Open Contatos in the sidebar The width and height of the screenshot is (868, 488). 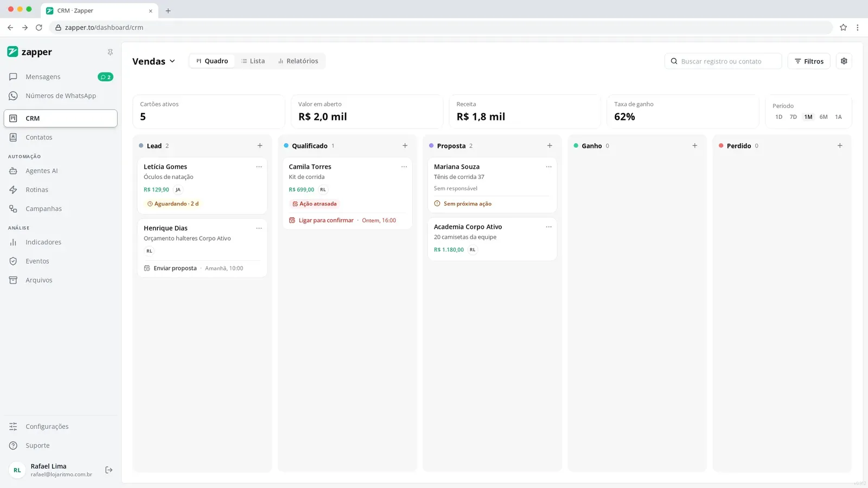pyautogui.click(x=60, y=138)
